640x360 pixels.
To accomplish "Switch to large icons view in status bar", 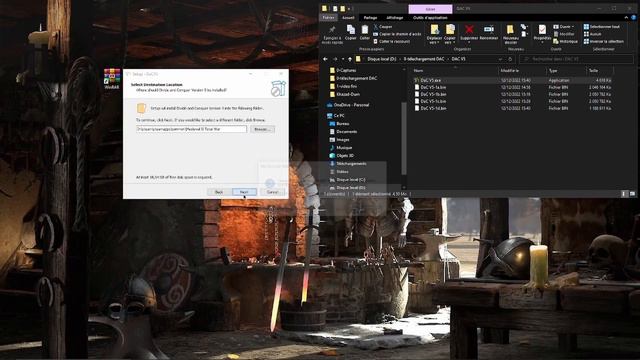I will 632,194.
